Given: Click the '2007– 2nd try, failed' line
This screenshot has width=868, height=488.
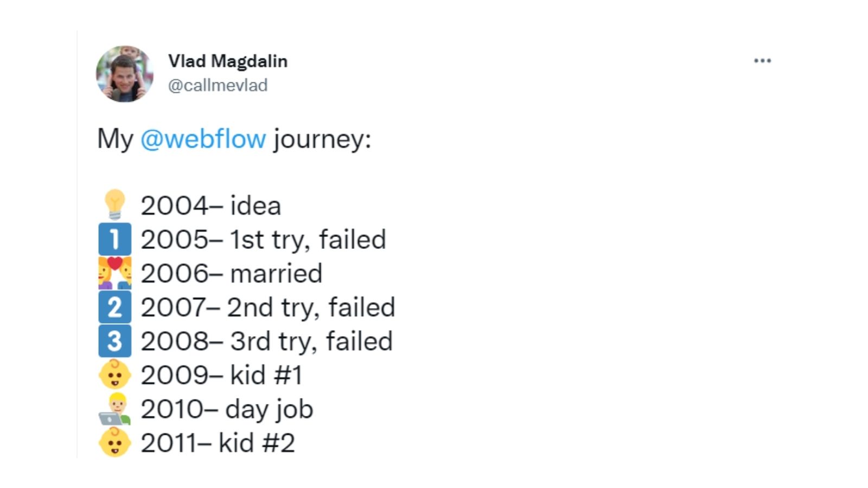Looking at the screenshot, I should coord(268,308).
